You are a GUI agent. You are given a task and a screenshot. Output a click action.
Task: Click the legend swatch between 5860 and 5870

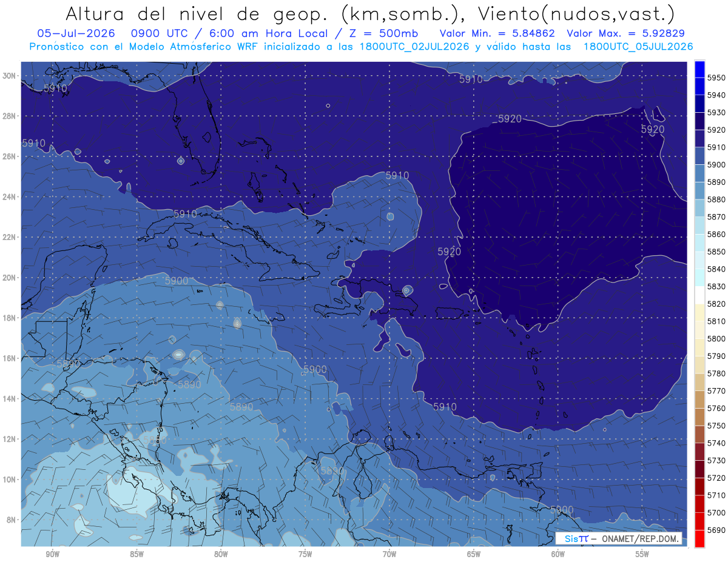point(699,226)
